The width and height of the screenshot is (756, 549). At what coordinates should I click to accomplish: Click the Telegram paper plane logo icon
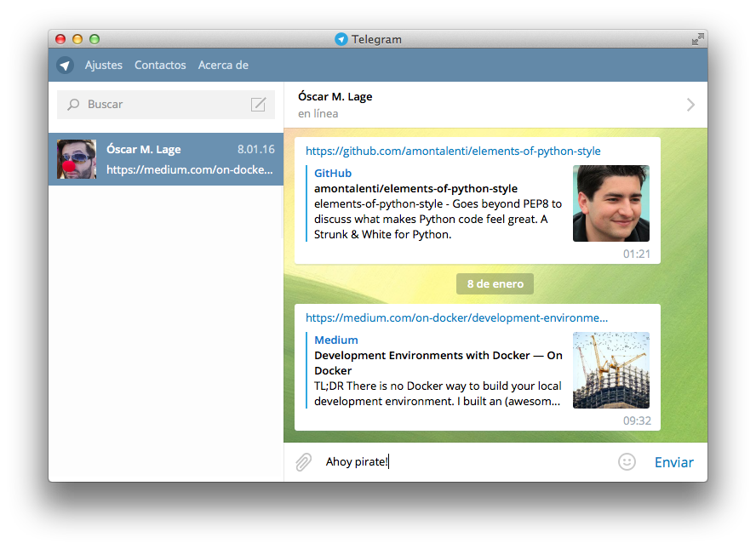tap(65, 65)
